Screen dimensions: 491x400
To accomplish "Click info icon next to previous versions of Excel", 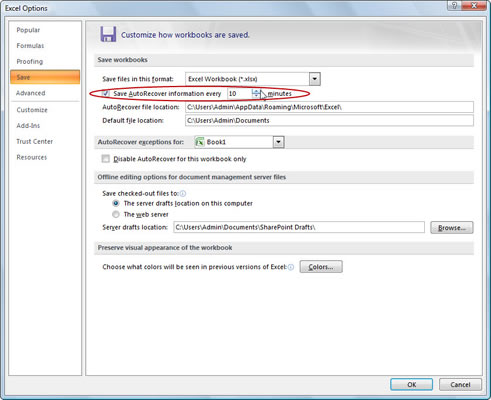I will 291,267.
